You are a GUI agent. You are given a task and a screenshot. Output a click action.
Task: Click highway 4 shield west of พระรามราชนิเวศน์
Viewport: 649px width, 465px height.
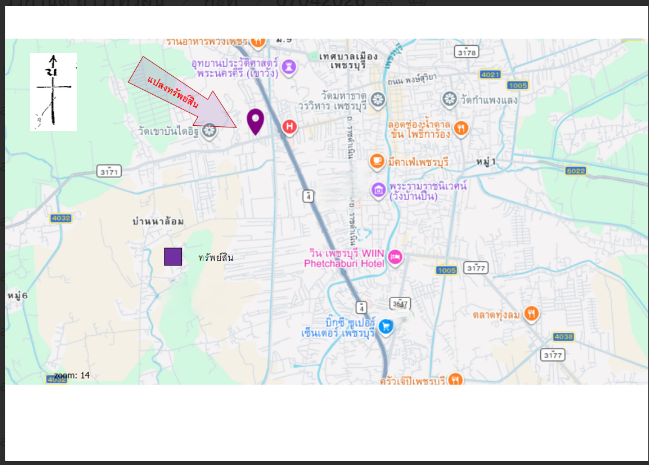pos(308,196)
